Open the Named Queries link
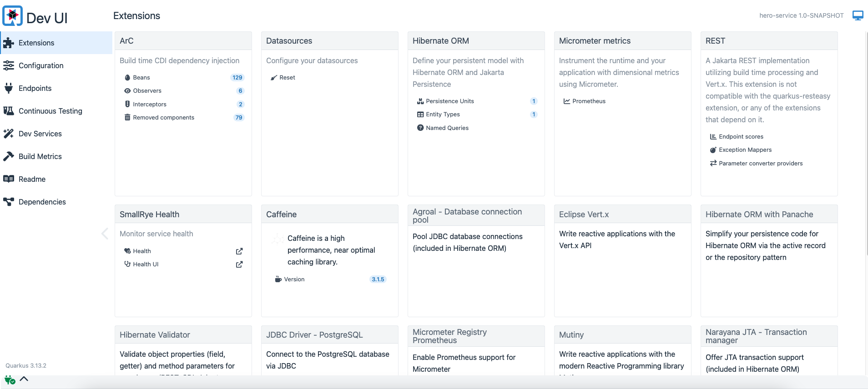Image resolution: width=868 pixels, height=389 pixels. click(447, 128)
